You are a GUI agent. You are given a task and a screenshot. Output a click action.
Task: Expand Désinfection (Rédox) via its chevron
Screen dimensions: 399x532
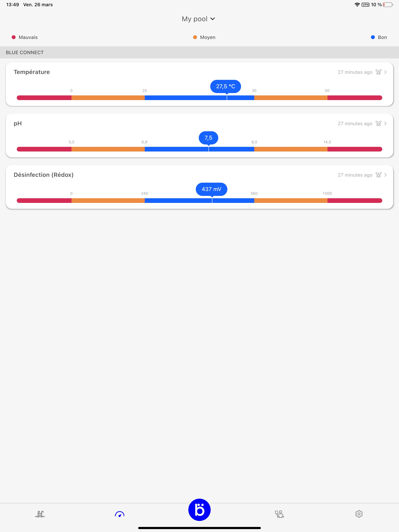click(386, 175)
